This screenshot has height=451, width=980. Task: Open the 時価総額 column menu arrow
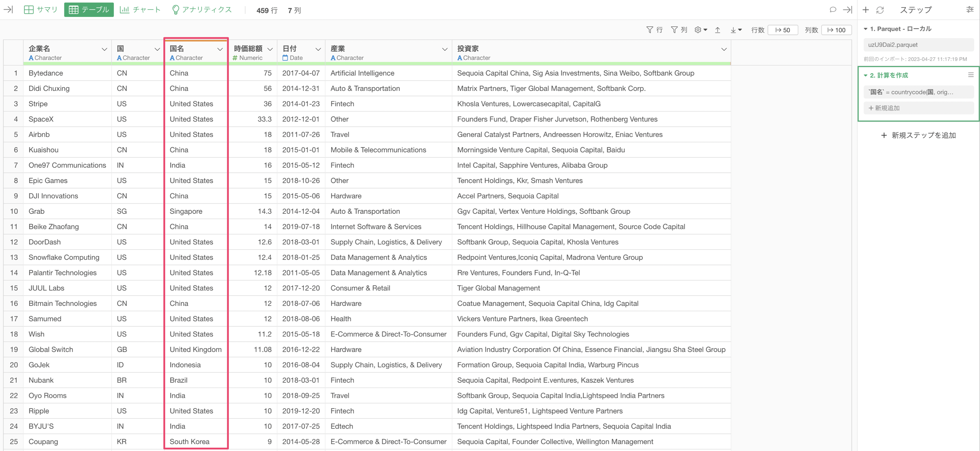(x=270, y=49)
